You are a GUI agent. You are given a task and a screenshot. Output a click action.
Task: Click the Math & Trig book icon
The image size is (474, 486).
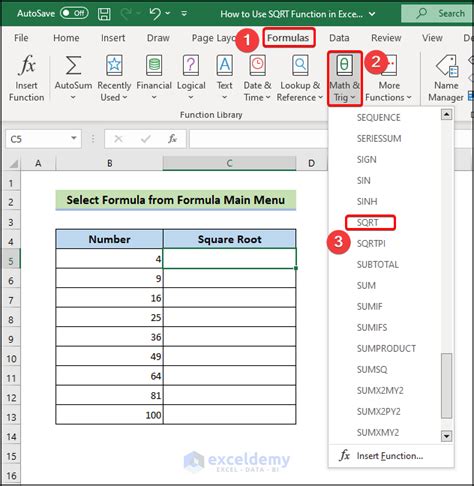(344, 65)
